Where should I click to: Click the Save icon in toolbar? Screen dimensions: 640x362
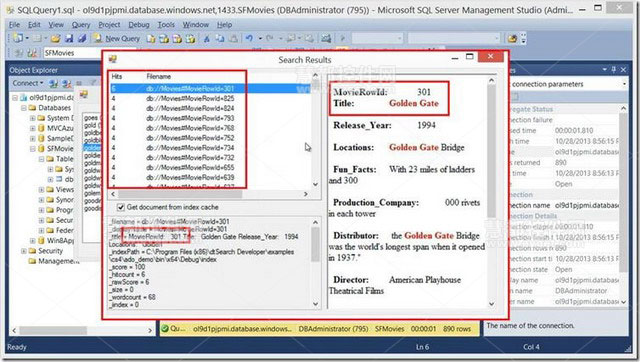(x=69, y=39)
